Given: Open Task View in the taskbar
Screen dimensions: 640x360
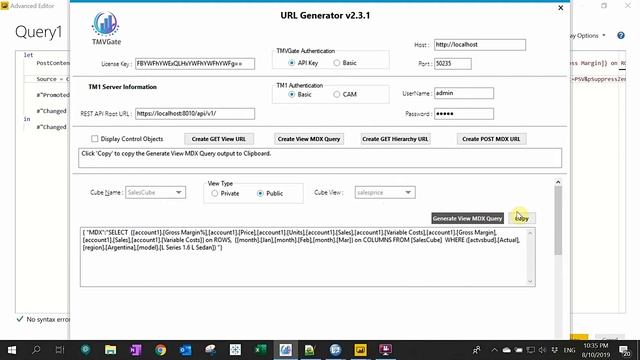Looking at the screenshot, I should 60,350.
